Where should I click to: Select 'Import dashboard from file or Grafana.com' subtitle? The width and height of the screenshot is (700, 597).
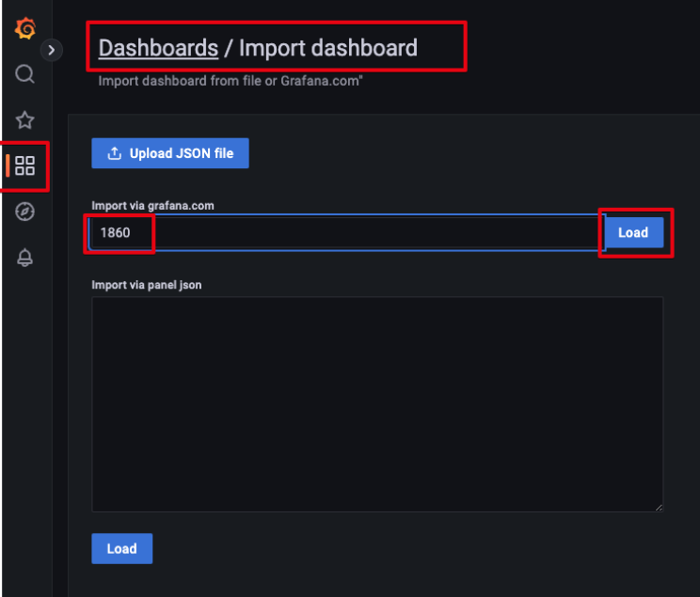(231, 81)
